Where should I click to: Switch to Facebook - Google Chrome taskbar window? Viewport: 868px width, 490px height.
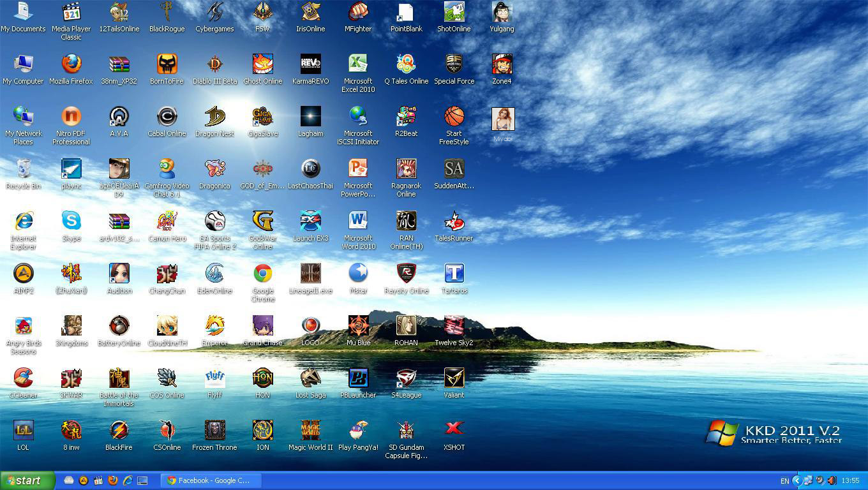point(211,480)
